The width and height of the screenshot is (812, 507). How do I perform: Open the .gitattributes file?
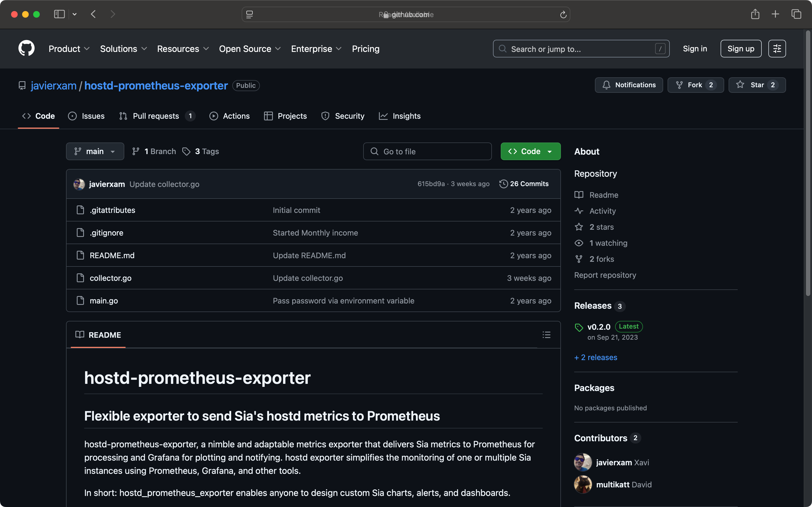click(x=112, y=210)
